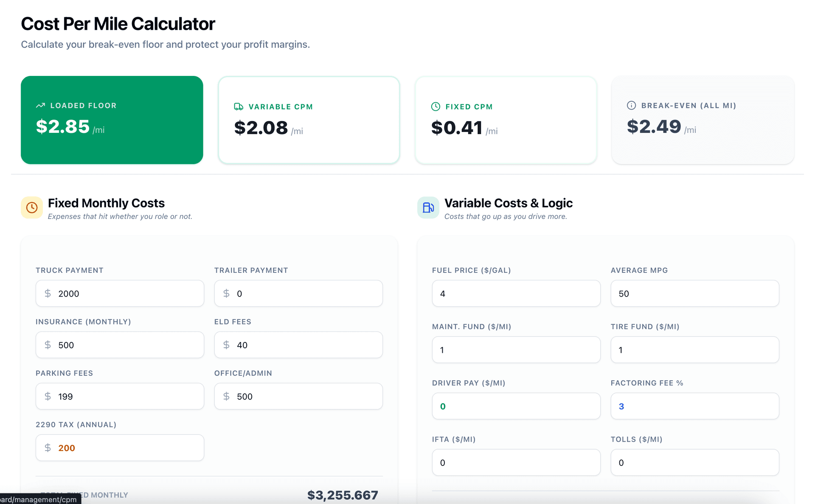Image resolution: width=815 pixels, height=504 pixels.
Task: Click the Fuel Price ($/gal) input field
Action: (516, 293)
